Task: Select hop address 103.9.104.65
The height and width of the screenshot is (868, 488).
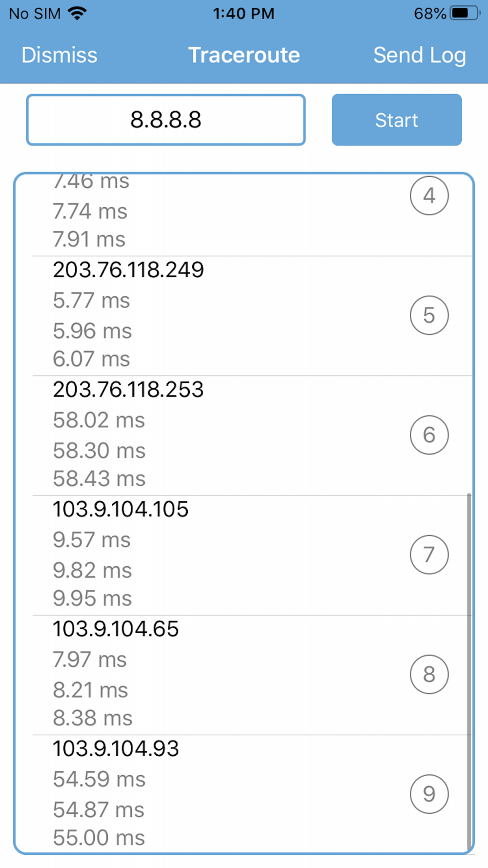Action: pos(116,628)
